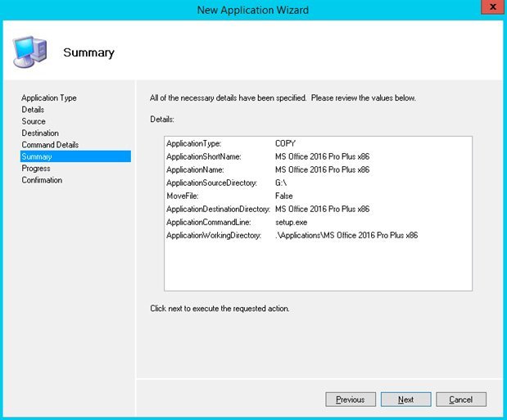Click the False value for MoveFile

284,196
